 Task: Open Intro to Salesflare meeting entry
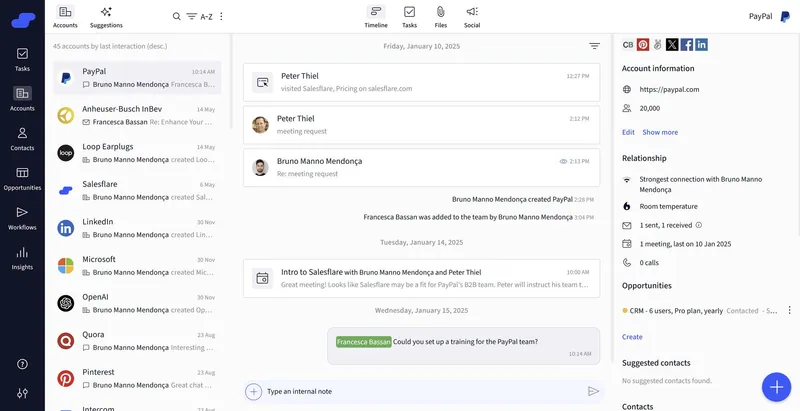tap(421, 278)
